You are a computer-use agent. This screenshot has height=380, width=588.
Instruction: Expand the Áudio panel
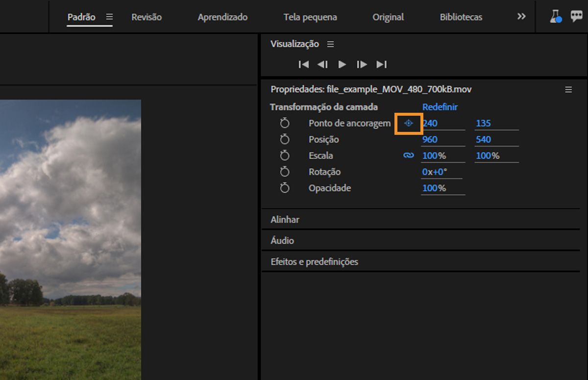coord(420,241)
